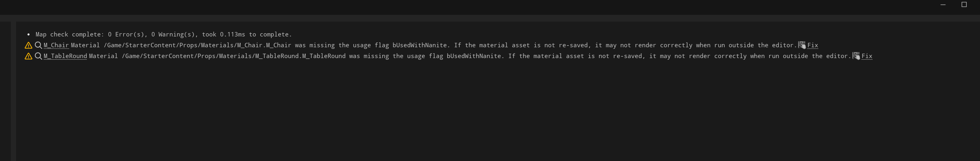
Task: Open the M_TableRound asset link
Action: [x=65, y=56]
